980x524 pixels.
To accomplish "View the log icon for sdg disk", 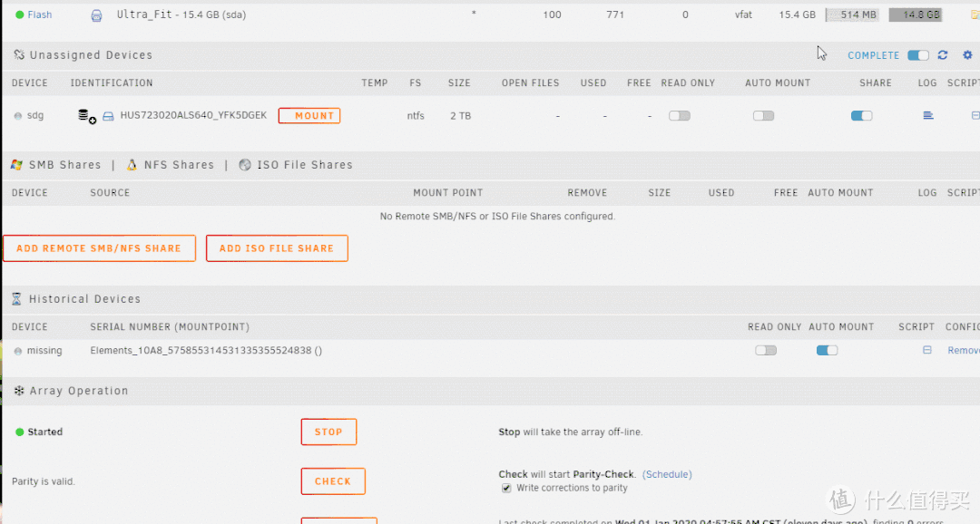I will pyautogui.click(x=927, y=115).
